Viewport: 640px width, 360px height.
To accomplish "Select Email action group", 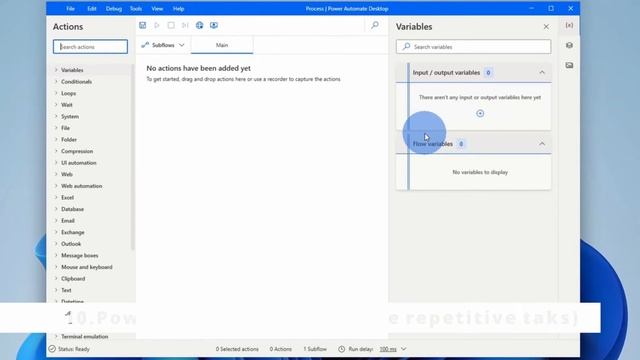I will click(x=68, y=220).
